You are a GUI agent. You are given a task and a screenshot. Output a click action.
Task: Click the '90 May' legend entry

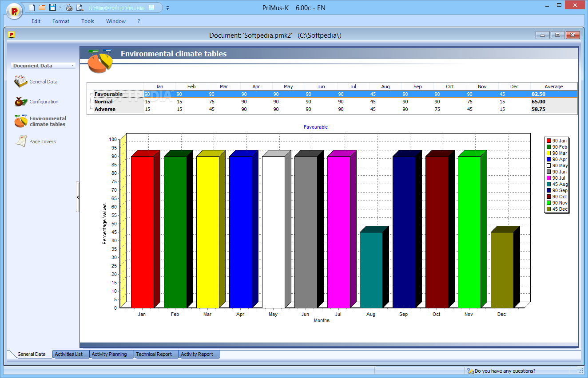[557, 165]
